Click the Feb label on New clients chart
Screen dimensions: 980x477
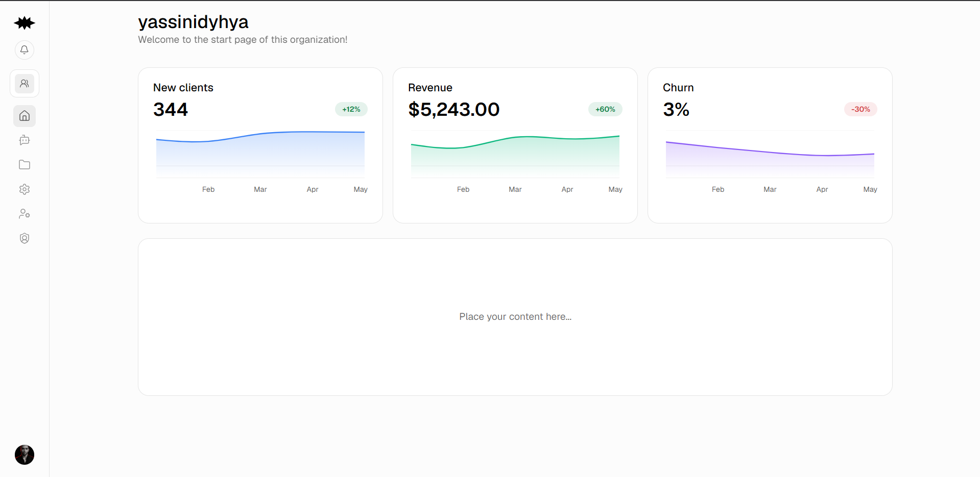(x=208, y=189)
